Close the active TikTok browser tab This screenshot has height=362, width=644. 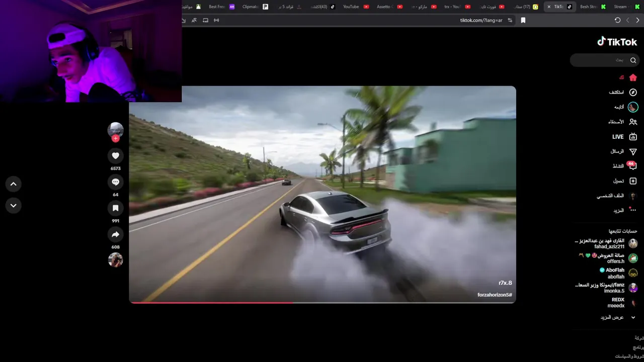(x=549, y=7)
